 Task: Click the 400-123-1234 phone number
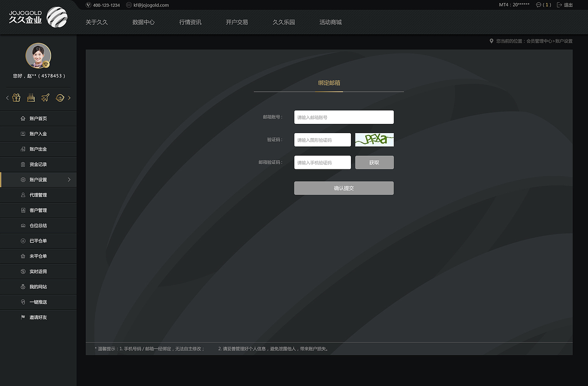[107, 5]
